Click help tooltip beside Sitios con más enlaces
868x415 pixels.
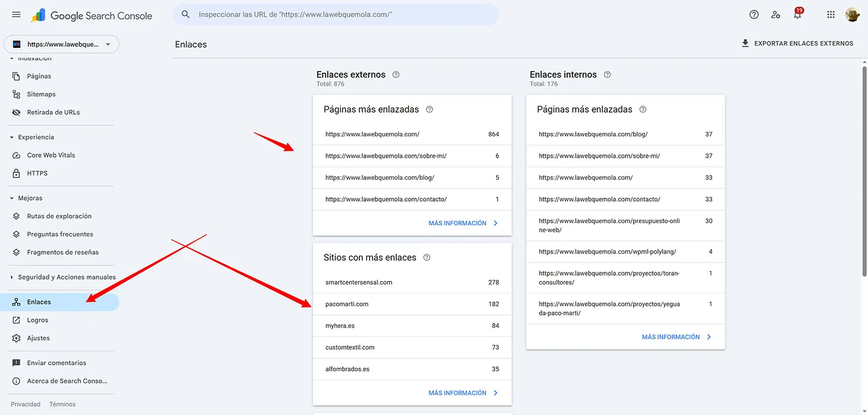[426, 257]
